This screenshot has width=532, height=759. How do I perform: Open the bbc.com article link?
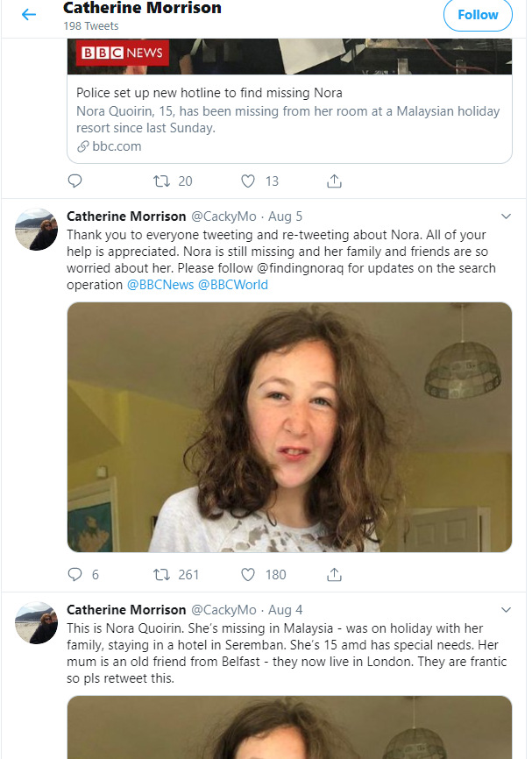[x=116, y=146]
